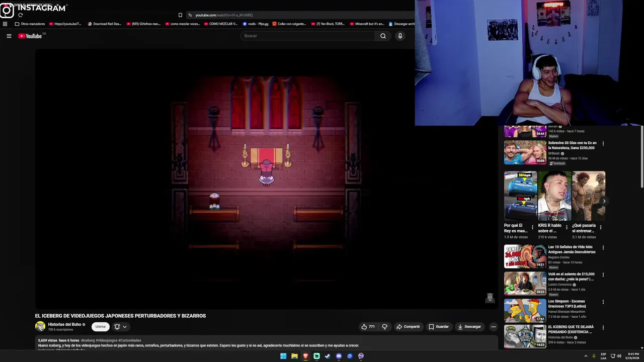
Task: Open Volé en el asiento de $15,000 video
Action: tap(525, 284)
